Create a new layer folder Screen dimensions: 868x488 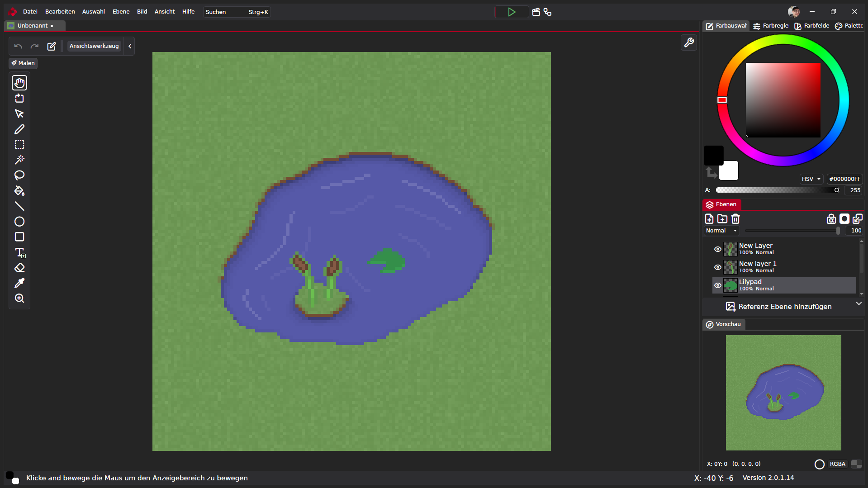(x=722, y=219)
